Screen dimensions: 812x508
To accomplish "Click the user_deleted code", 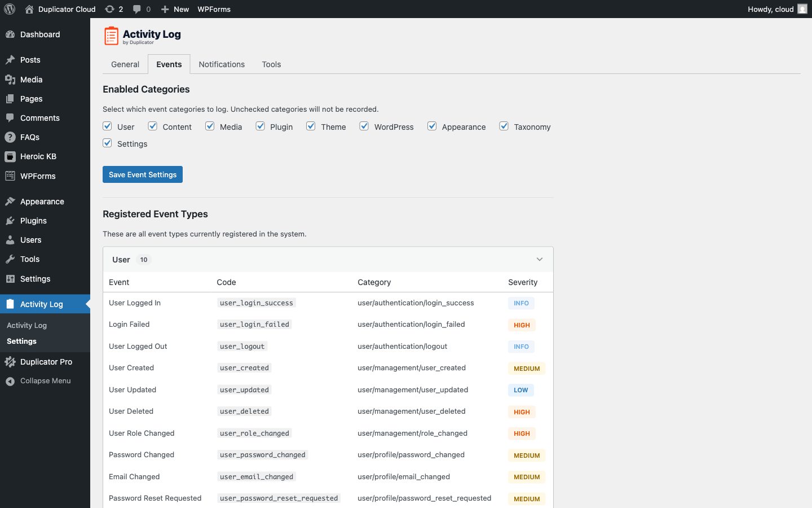I will (244, 411).
